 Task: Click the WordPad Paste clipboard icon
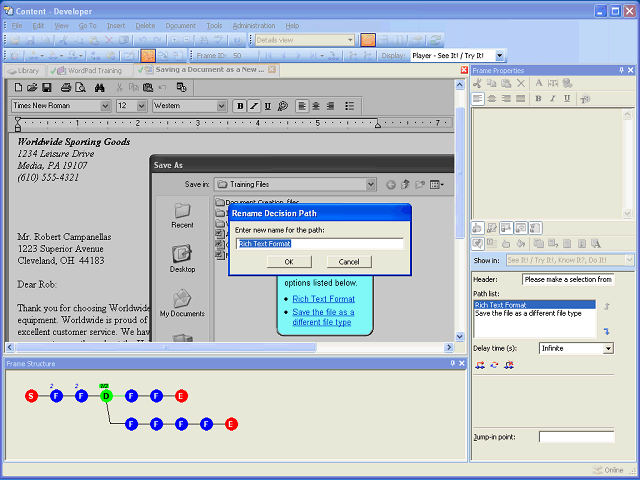pyautogui.click(x=148, y=87)
